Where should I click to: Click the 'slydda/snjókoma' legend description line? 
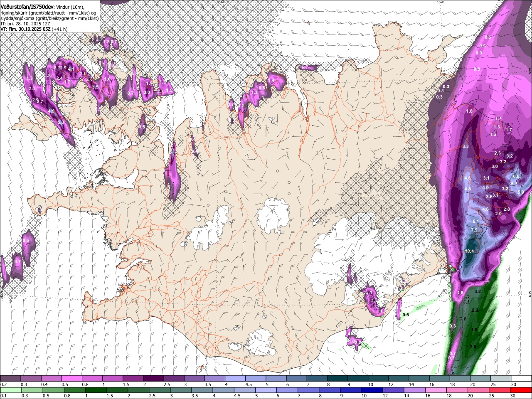click(49, 18)
